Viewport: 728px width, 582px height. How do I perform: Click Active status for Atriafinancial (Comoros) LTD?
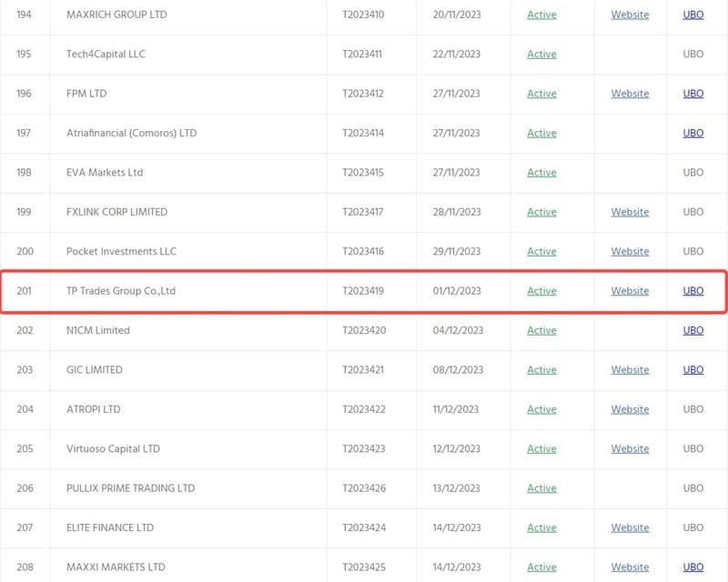541,133
